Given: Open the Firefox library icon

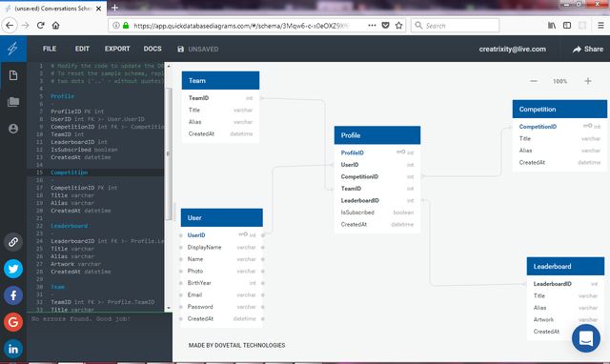Looking at the screenshot, I should (552, 26).
